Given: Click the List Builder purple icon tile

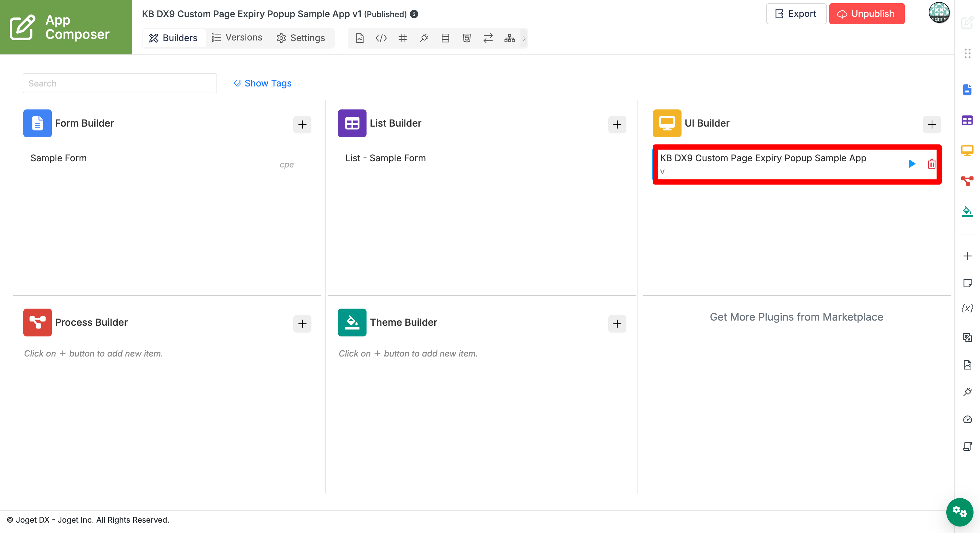Looking at the screenshot, I should click(x=352, y=123).
